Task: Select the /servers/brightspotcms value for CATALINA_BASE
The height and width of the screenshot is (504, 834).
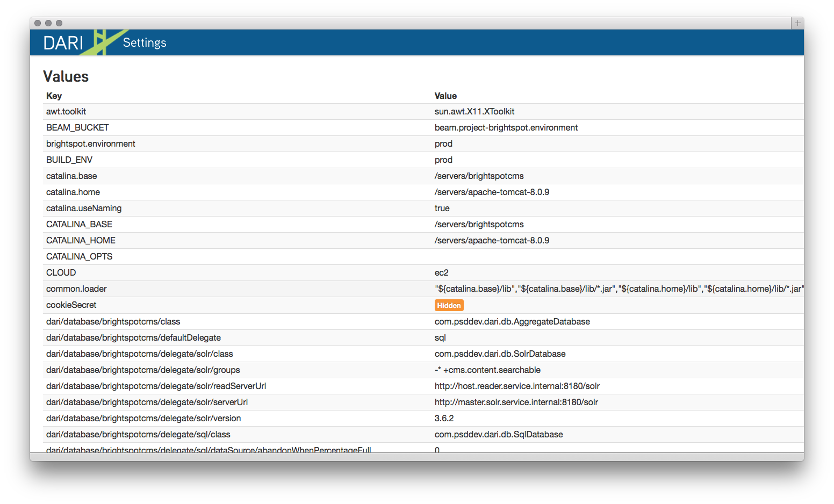Action: 479,224
